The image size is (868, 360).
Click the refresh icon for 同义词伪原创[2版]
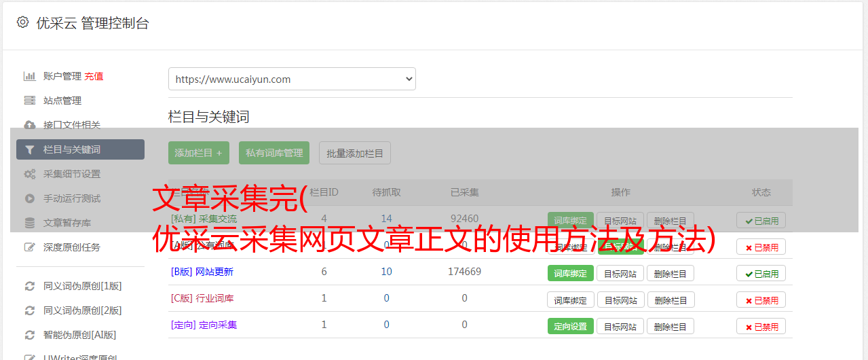pyautogui.click(x=29, y=310)
